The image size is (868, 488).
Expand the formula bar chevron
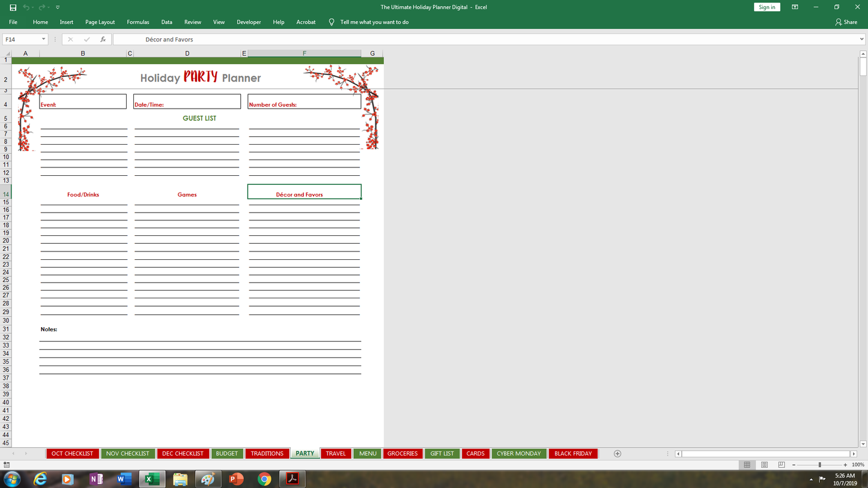point(861,39)
